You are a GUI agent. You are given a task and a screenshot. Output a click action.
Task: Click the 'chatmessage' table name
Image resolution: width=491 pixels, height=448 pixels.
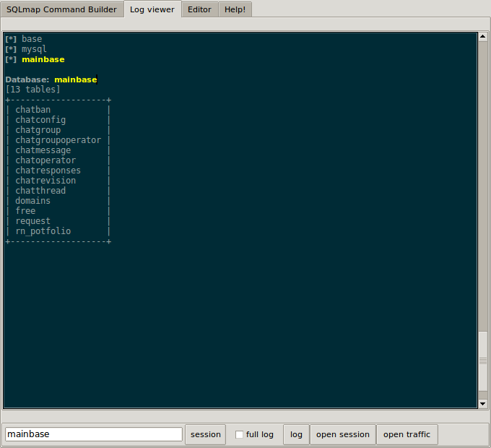click(x=43, y=150)
